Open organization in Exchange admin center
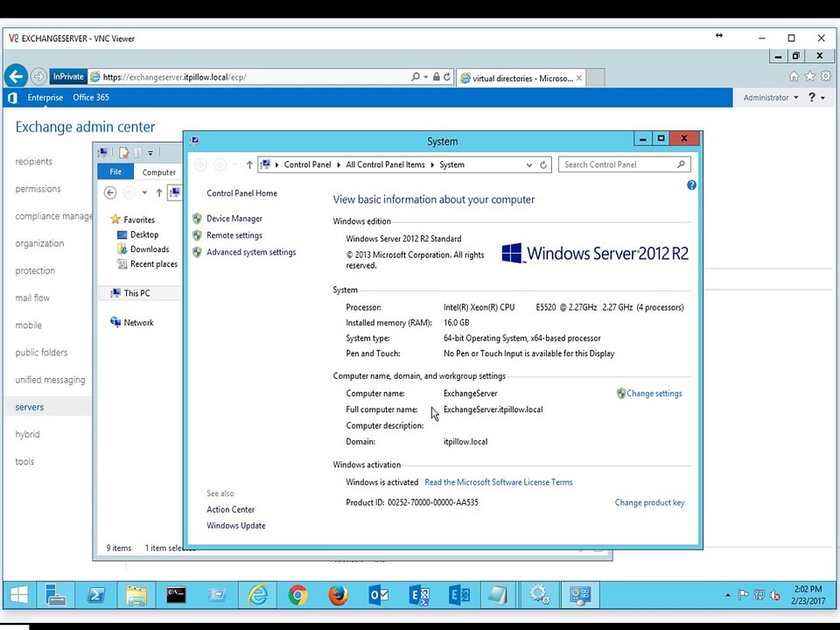This screenshot has width=840, height=630. click(39, 243)
